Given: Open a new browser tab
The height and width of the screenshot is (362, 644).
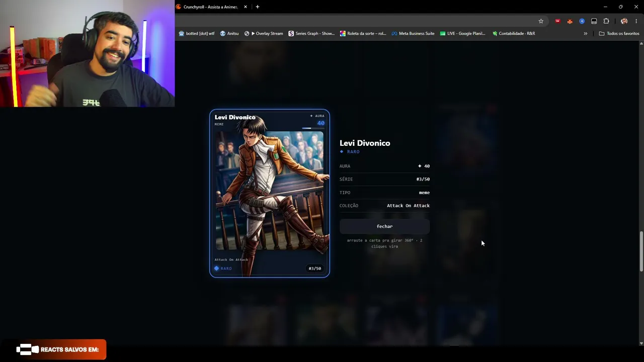Looking at the screenshot, I should pyautogui.click(x=258, y=7).
